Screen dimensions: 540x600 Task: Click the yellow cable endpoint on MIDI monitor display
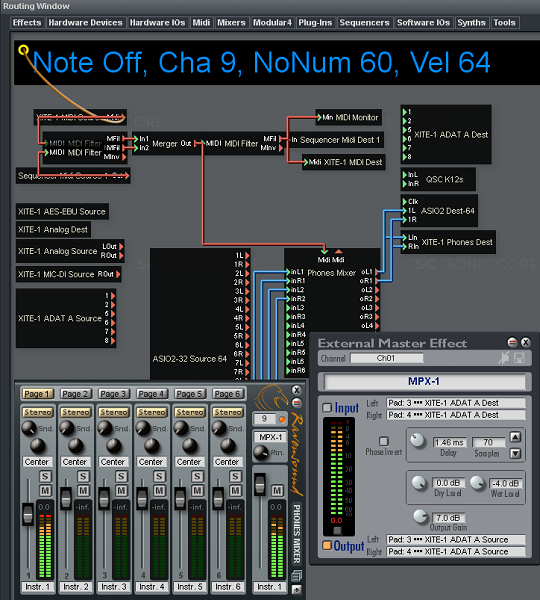click(x=24, y=50)
